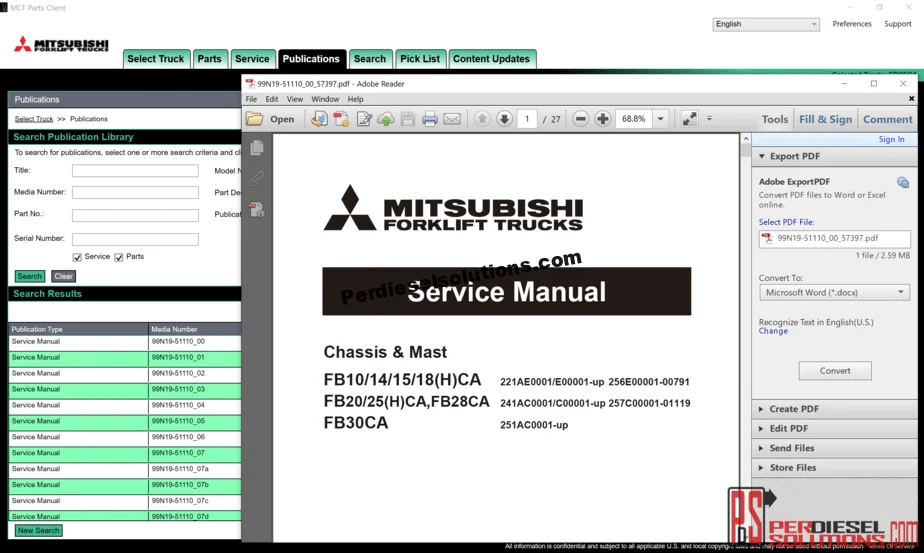Go to next page with down arrow
The height and width of the screenshot is (553, 924).
504,119
